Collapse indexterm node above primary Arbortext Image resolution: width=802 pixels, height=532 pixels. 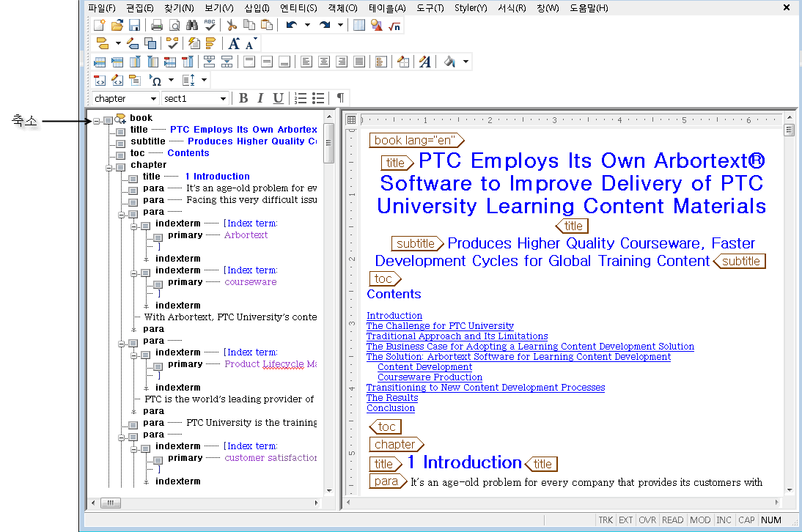(133, 226)
